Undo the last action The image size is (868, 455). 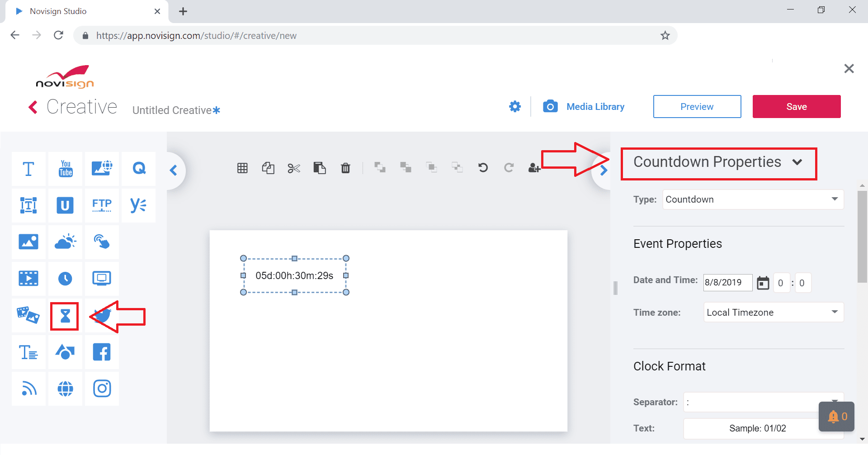(x=483, y=168)
